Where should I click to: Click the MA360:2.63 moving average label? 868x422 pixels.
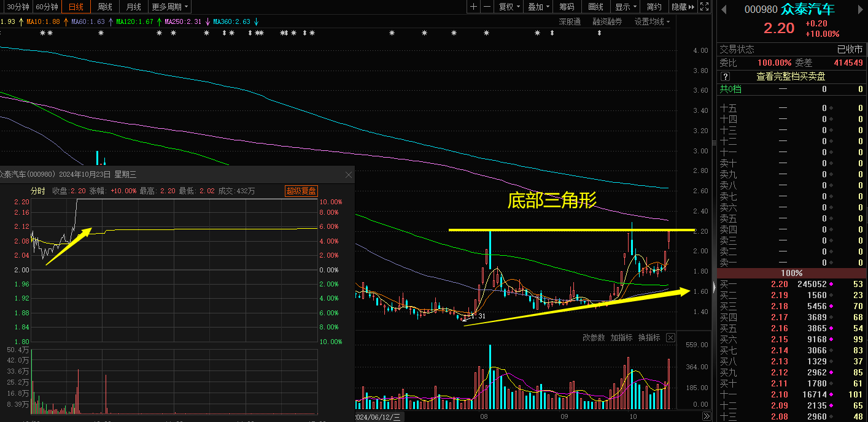[x=231, y=21]
